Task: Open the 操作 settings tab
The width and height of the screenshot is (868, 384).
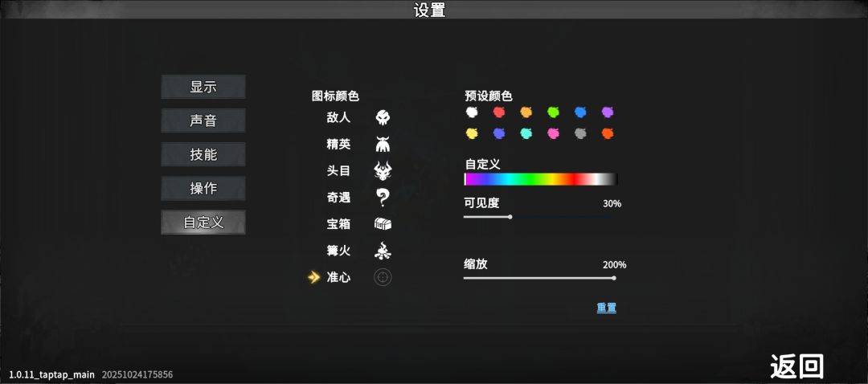Action: click(x=203, y=188)
